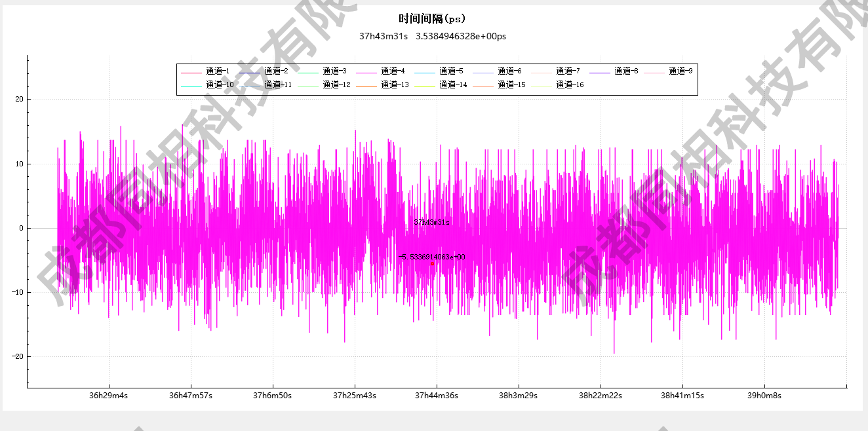The width and height of the screenshot is (868, 431).
Task: Select 通道-16 in the legend
Action: coord(569,84)
